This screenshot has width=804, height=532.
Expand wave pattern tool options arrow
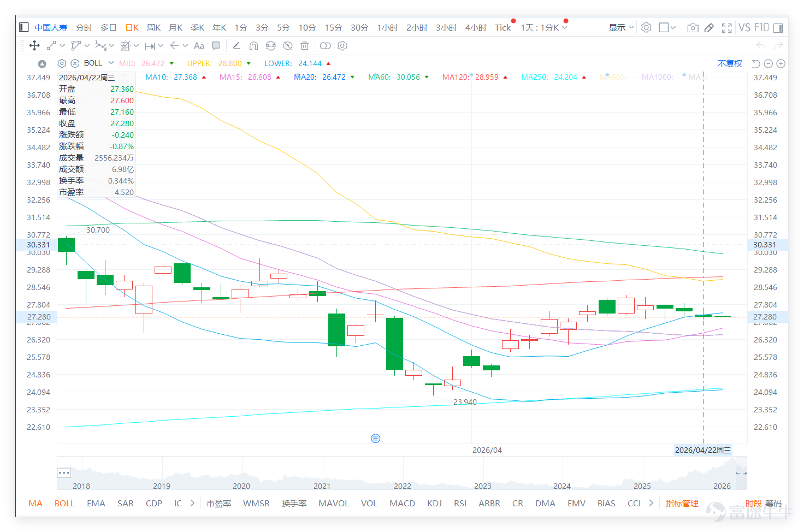click(x=111, y=46)
